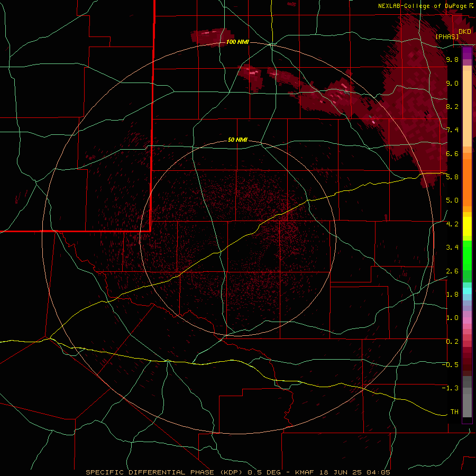Select the 0.2 legend value
The height and width of the screenshot is (476, 476).
(x=452, y=342)
